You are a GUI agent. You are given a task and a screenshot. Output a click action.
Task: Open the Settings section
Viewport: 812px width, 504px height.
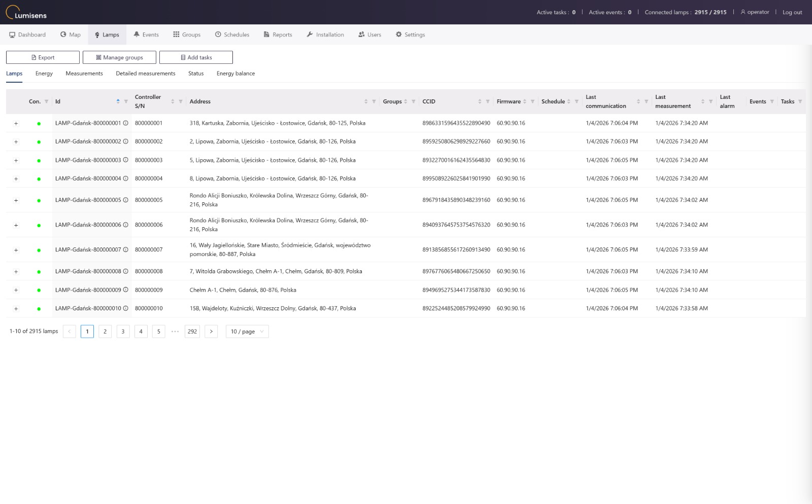pos(410,34)
